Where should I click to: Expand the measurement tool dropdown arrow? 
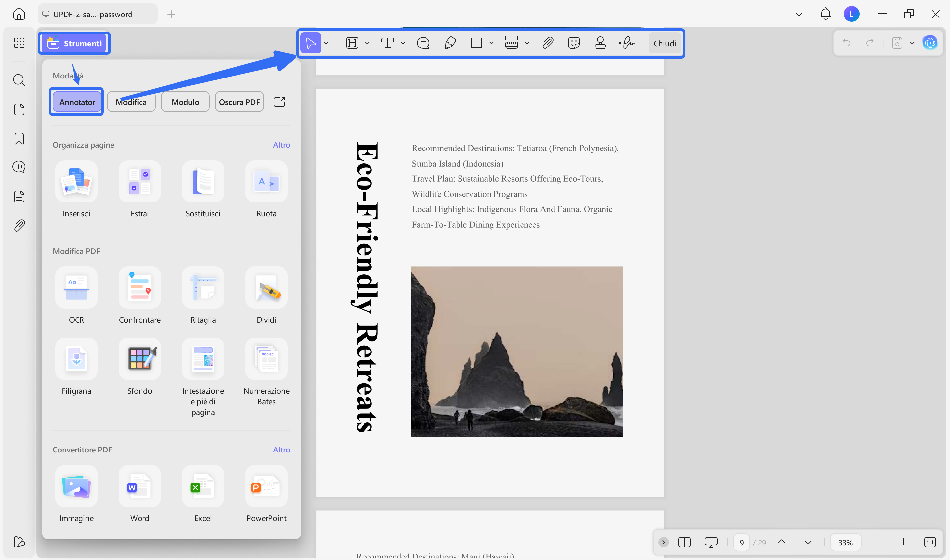(x=527, y=43)
